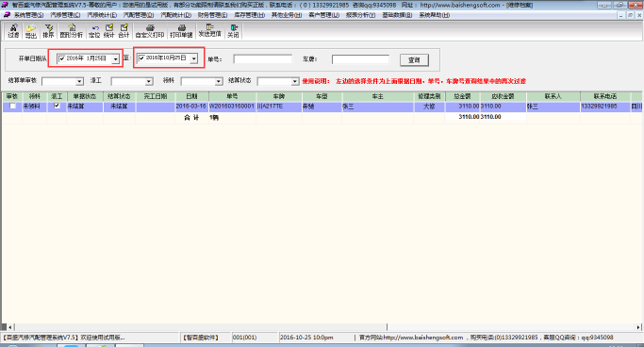This screenshot has height=347, width=644.
Task: Open the 客户管理(U) menu
Action: [324, 15]
